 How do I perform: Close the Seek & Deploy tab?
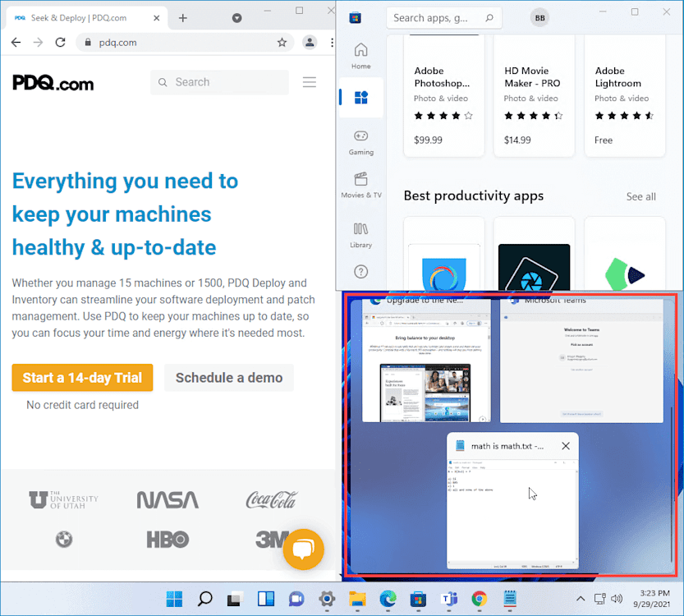pyautogui.click(x=157, y=18)
